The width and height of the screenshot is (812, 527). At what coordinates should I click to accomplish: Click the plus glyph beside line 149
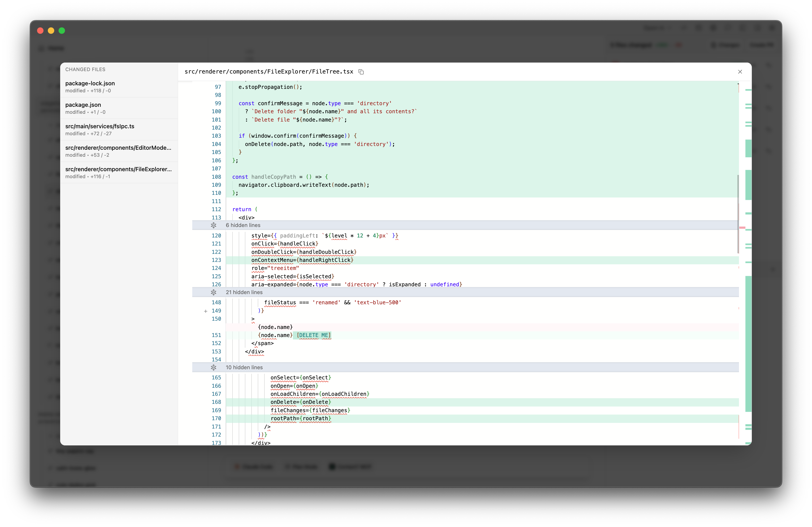pos(206,311)
